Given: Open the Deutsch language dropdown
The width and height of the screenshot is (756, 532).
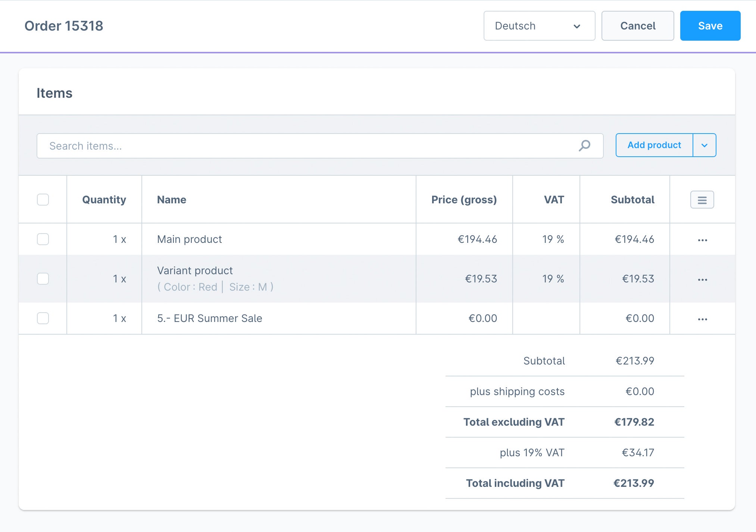Looking at the screenshot, I should tap(539, 26).
